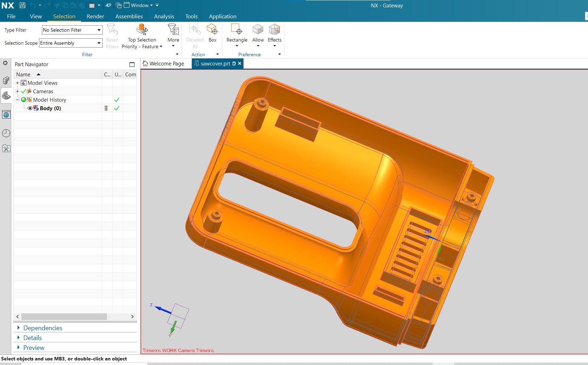
Task: Click the Touch Mode hand icon
Action: 108,5
